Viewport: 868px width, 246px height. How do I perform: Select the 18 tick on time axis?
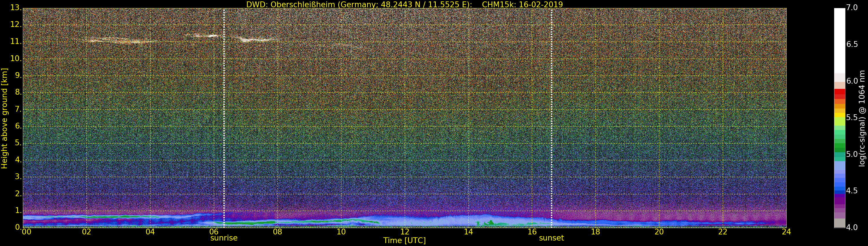[595, 232]
